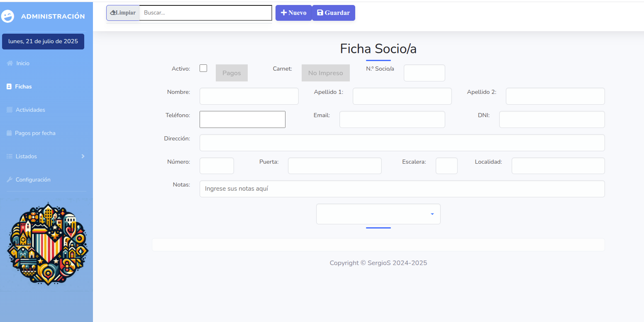Click the Actividades icon in sidebar
The image size is (644, 322).
(10, 110)
